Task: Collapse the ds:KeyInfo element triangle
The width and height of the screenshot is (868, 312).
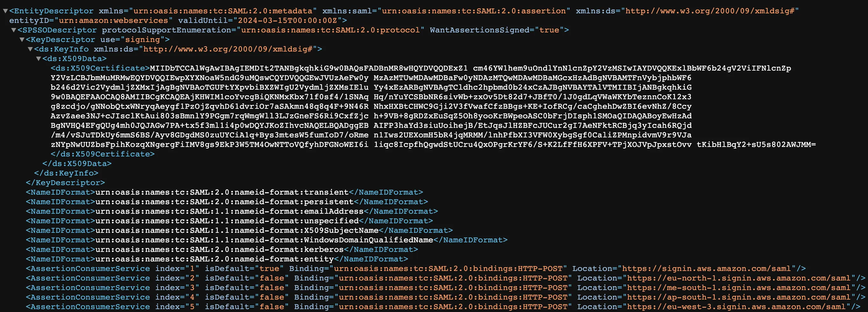Action: 30,49
